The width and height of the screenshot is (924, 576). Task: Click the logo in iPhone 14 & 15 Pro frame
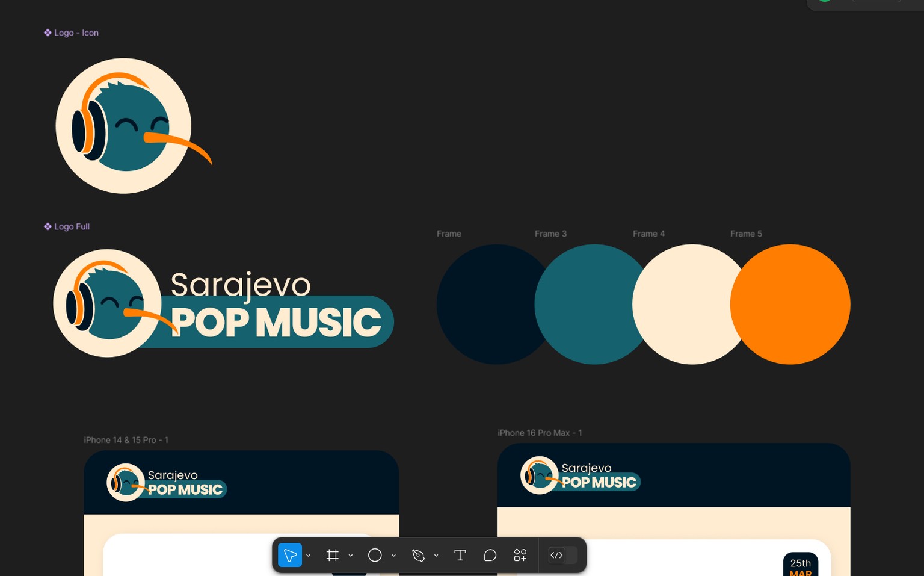click(167, 482)
